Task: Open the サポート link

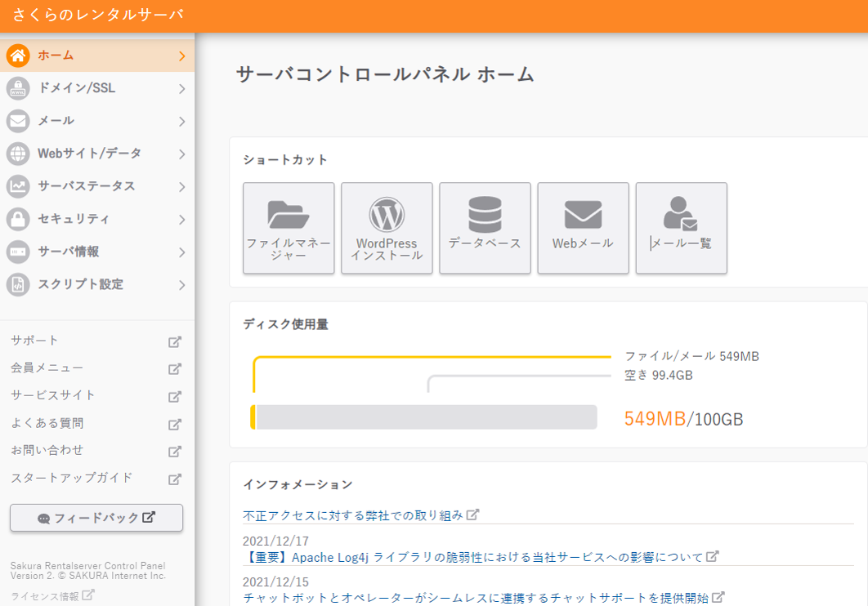Action: 34,341
